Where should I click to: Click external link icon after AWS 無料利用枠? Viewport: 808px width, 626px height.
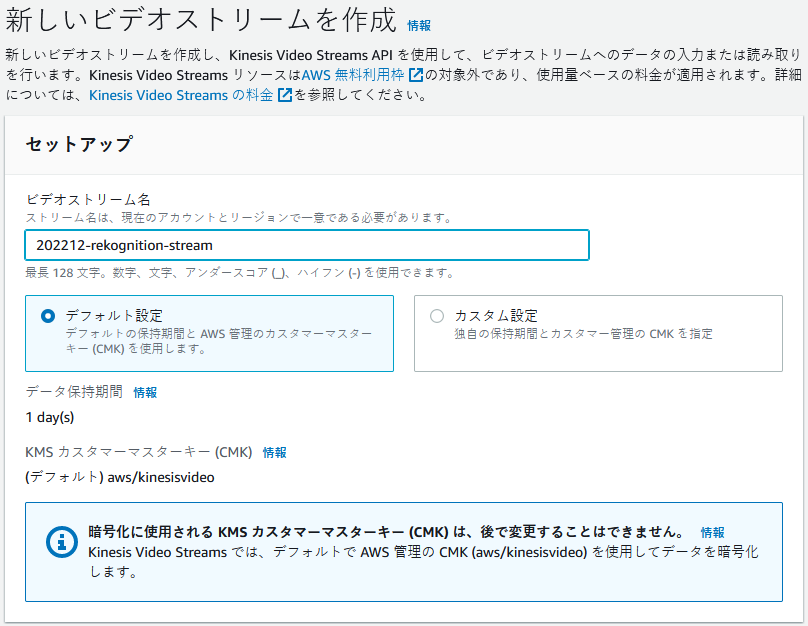pyautogui.click(x=415, y=75)
